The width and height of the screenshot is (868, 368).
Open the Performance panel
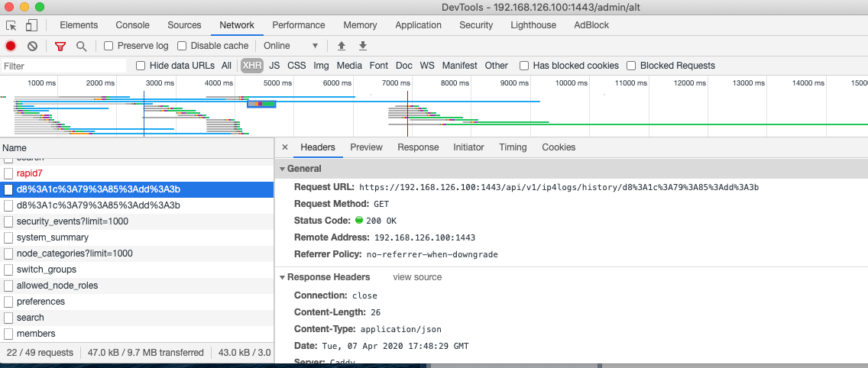point(298,25)
